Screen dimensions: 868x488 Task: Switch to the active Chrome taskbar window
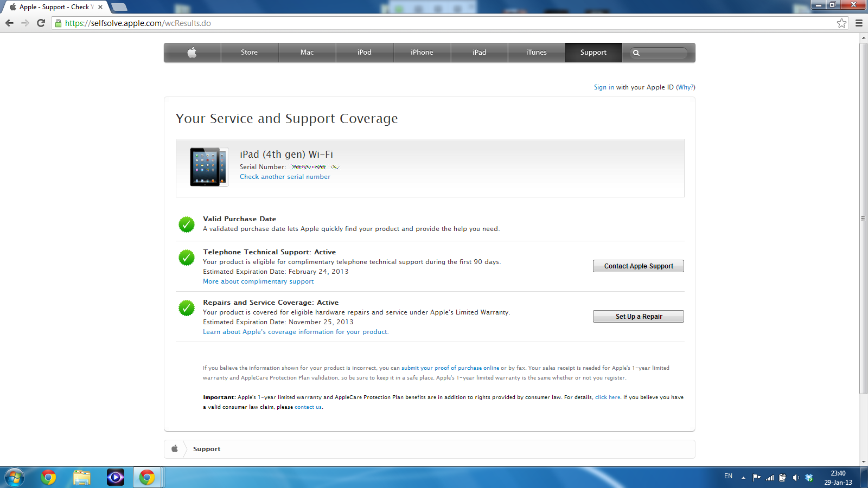[147, 478]
